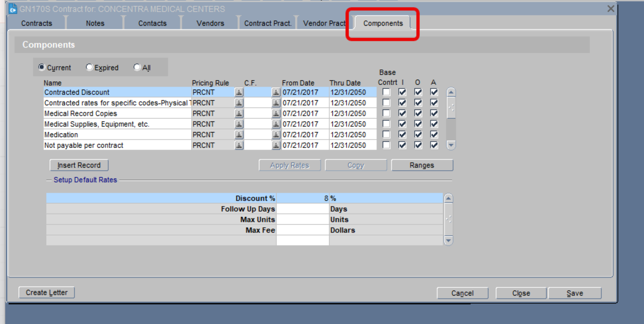Screen dimensions: 644x324
Task: Open the C.F. lookup on Medical Record Copies row
Action: coord(276,113)
